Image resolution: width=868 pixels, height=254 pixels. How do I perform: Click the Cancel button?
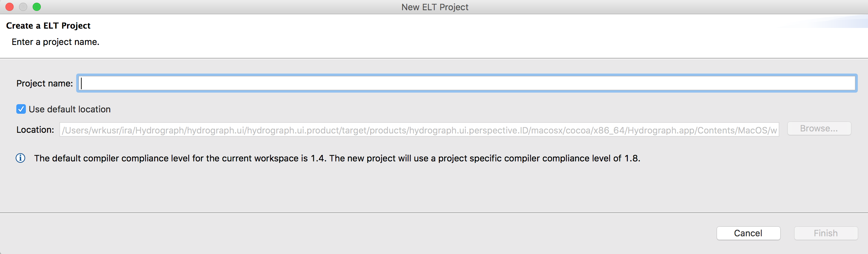point(748,233)
